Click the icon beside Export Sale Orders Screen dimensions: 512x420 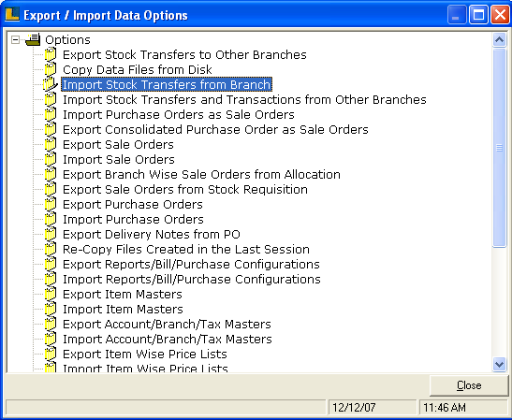51,144
